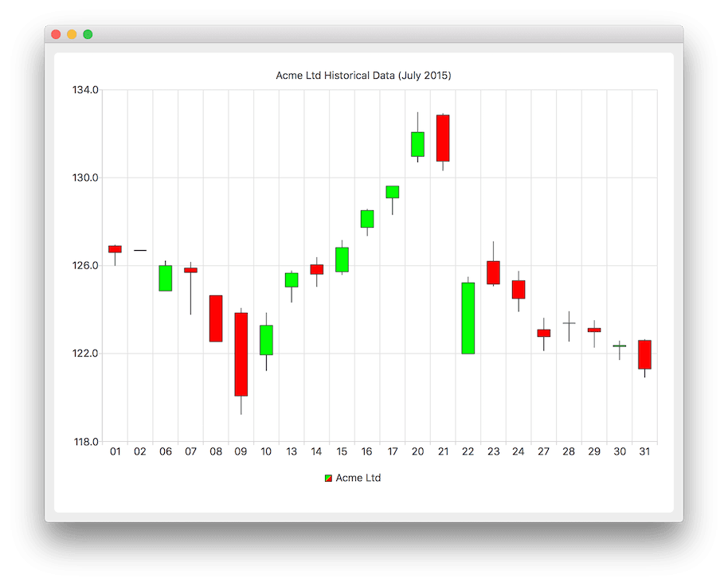The image size is (728, 586).
Task: Select the green candlestick for day 16
Action: [x=367, y=219]
